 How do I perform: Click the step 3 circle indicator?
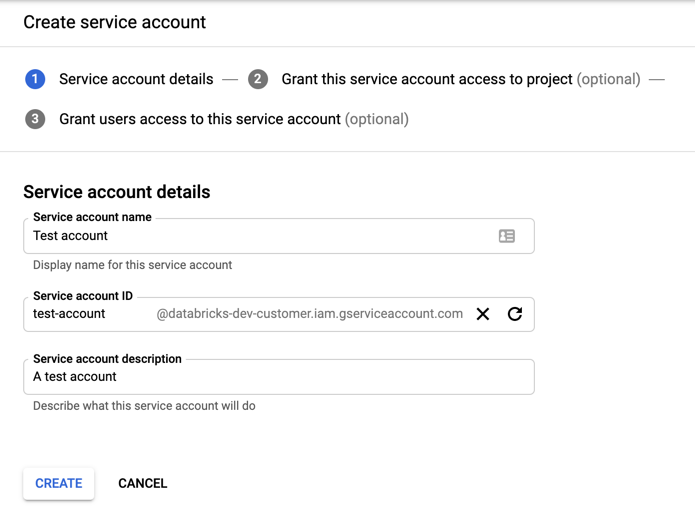(35, 119)
